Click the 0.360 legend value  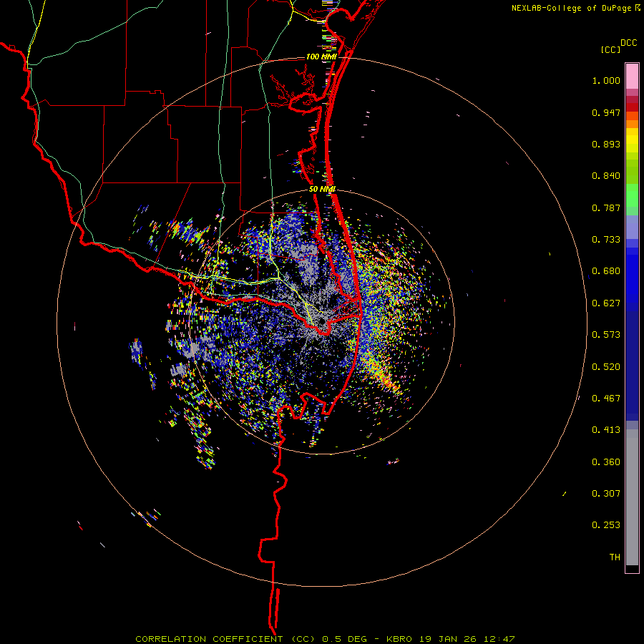coord(606,462)
